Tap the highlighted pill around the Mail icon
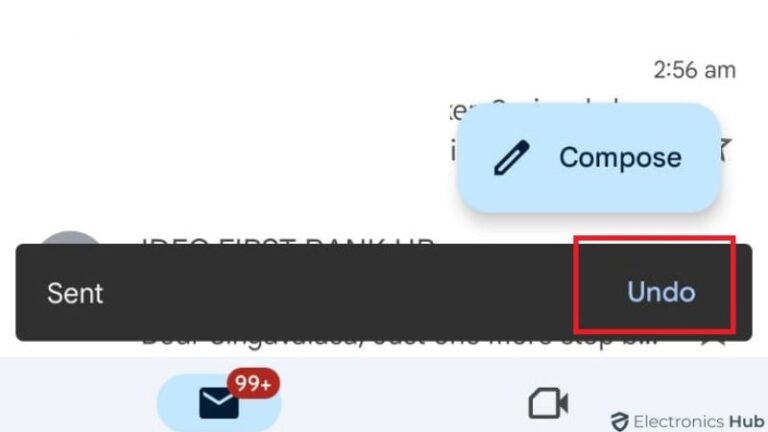The height and width of the screenshot is (432, 768). (219, 403)
